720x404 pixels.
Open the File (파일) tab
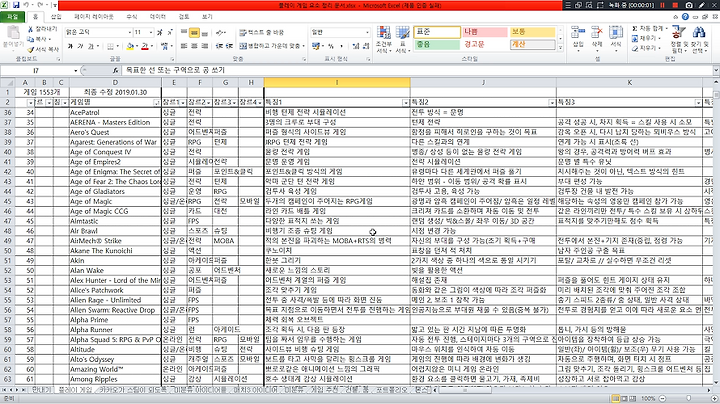pos(12,17)
